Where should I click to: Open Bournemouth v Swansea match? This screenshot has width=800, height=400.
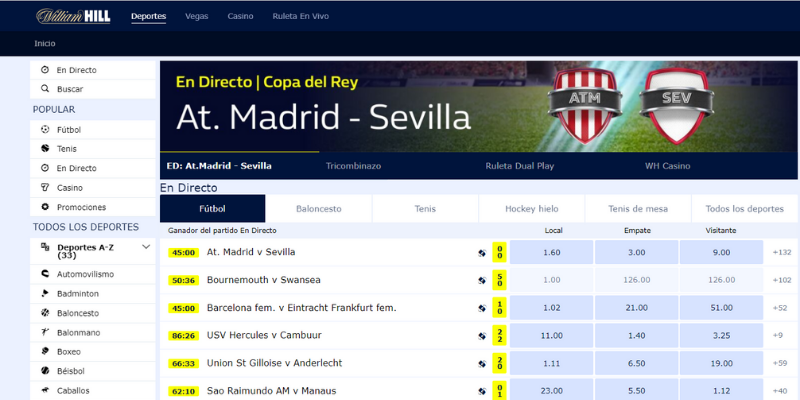point(264,280)
